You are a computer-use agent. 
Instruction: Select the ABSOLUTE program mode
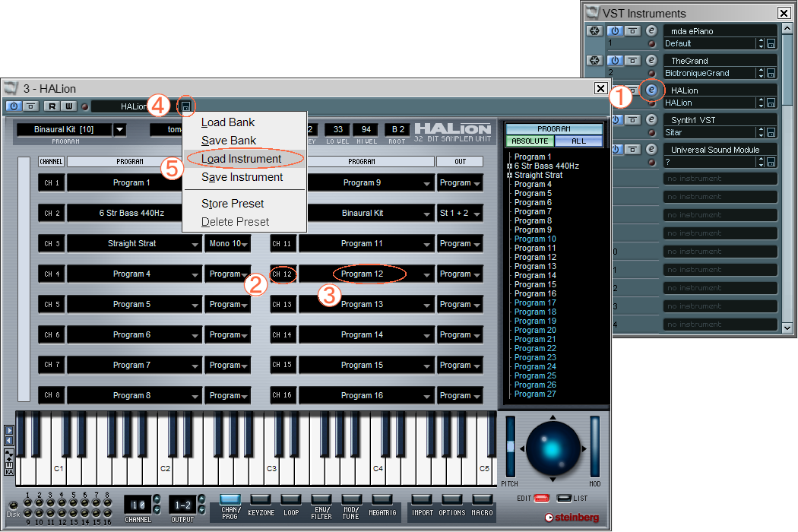tap(530, 141)
